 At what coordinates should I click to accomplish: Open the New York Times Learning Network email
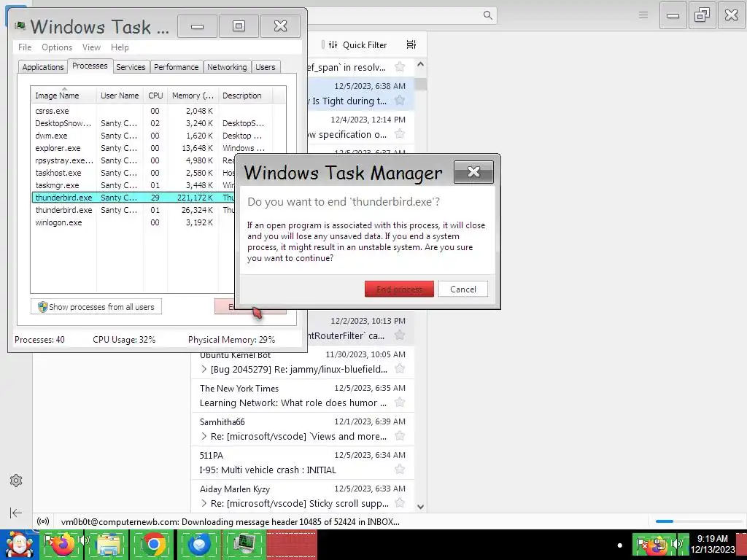click(303, 396)
